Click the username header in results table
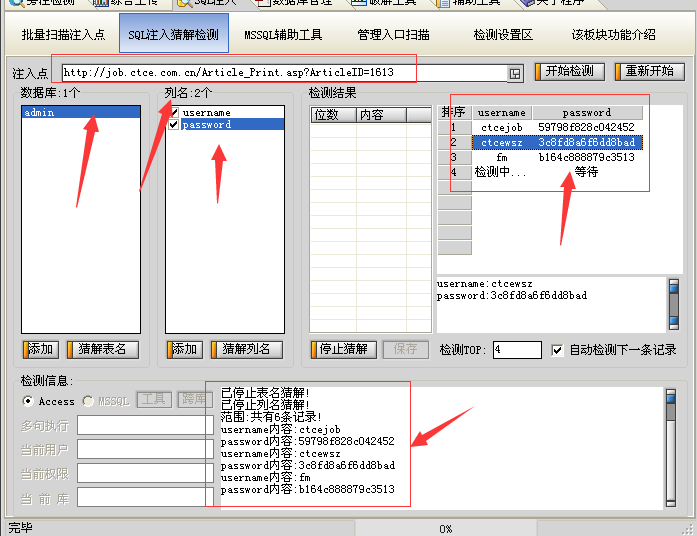The width and height of the screenshot is (697, 536). (x=502, y=113)
